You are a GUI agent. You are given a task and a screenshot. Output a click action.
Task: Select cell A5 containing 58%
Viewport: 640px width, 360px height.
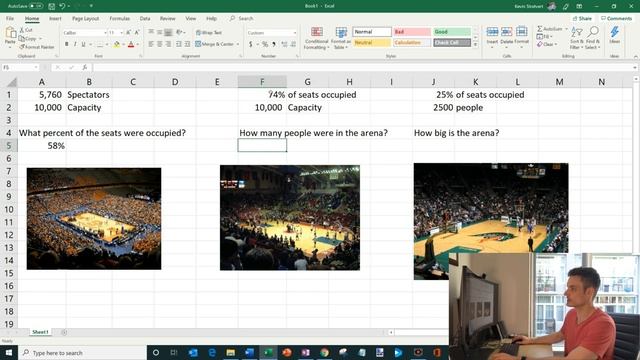pyautogui.click(x=42, y=146)
